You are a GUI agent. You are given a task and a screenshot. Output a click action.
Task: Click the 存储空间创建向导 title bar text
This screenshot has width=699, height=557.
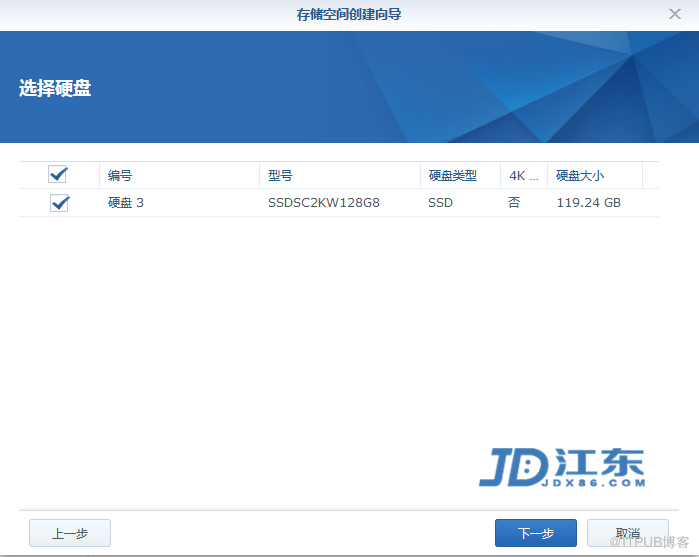click(x=349, y=14)
